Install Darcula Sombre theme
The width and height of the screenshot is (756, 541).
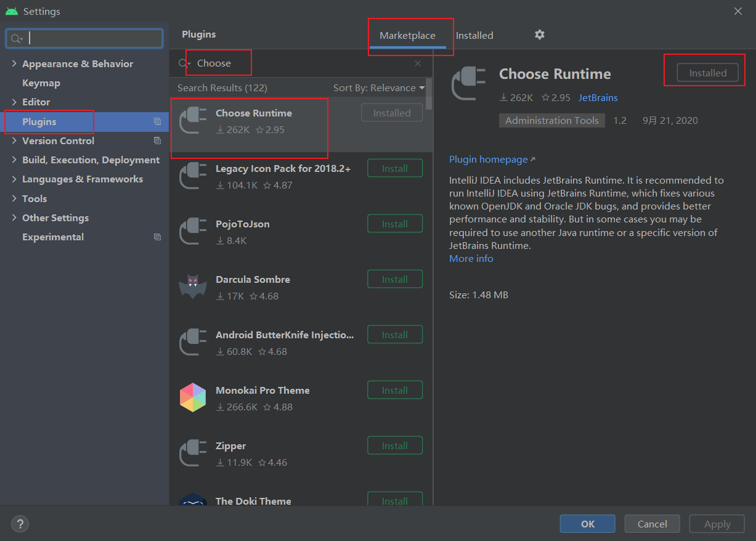395,279
